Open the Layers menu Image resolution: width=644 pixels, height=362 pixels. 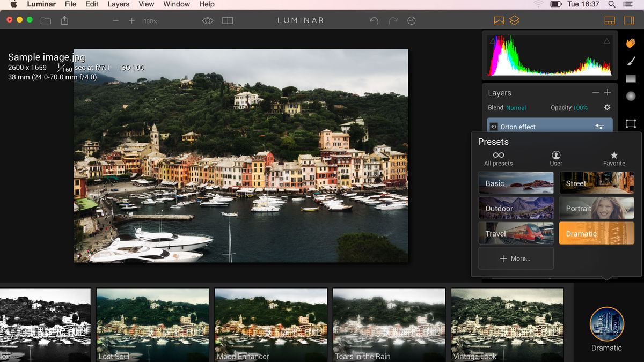pyautogui.click(x=118, y=4)
